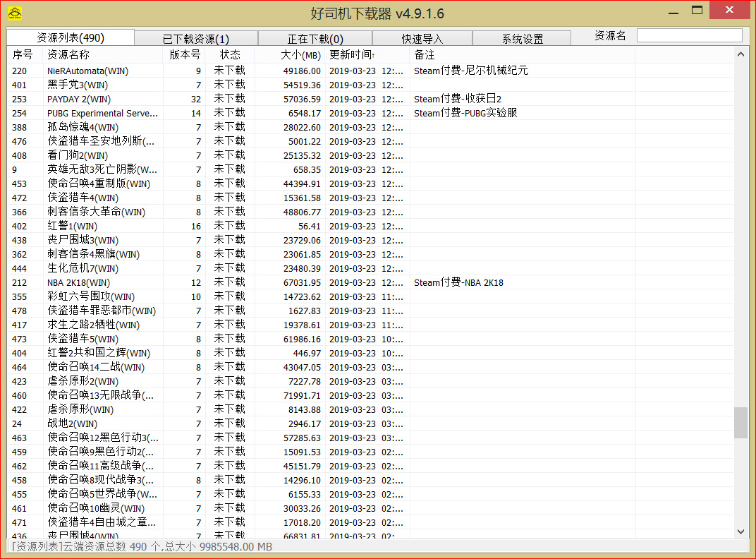Sort list by 状态 column header
Image resolution: width=756 pixels, height=559 pixels.
point(230,54)
